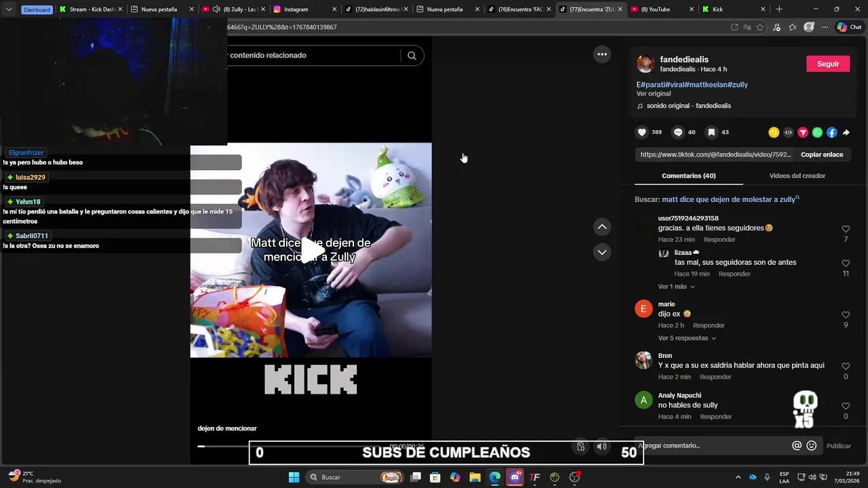Expand 'Ver 1 más' under lizaaa's reply
This screenshot has height=488, width=868.
(672, 286)
